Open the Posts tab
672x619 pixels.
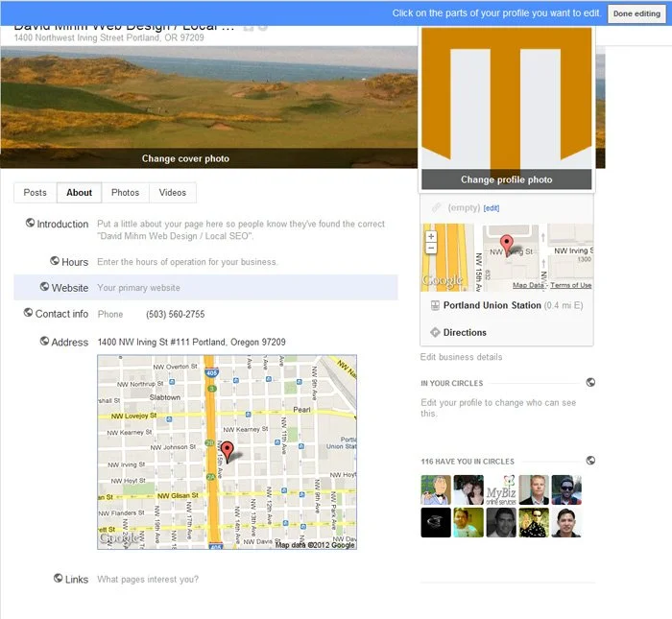click(36, 193)
